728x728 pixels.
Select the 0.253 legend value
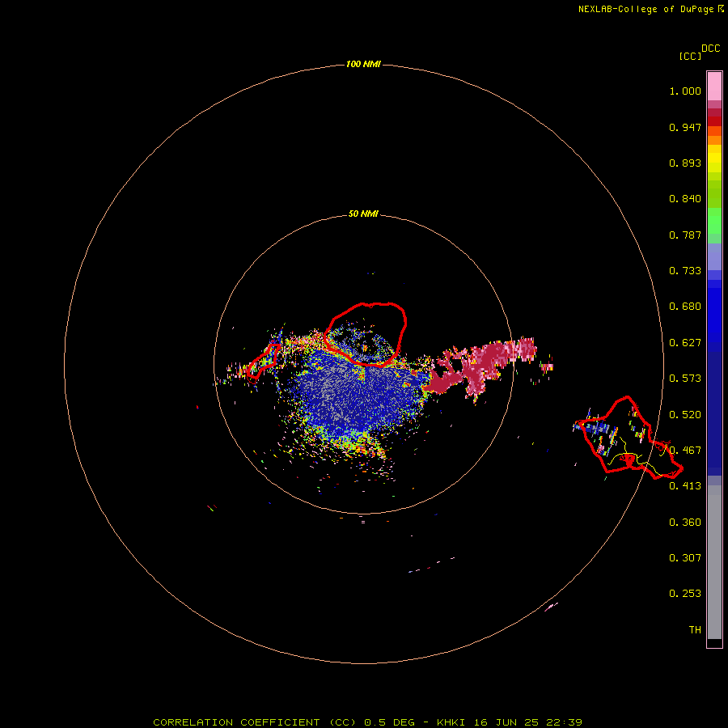click(x=685, y=594)
